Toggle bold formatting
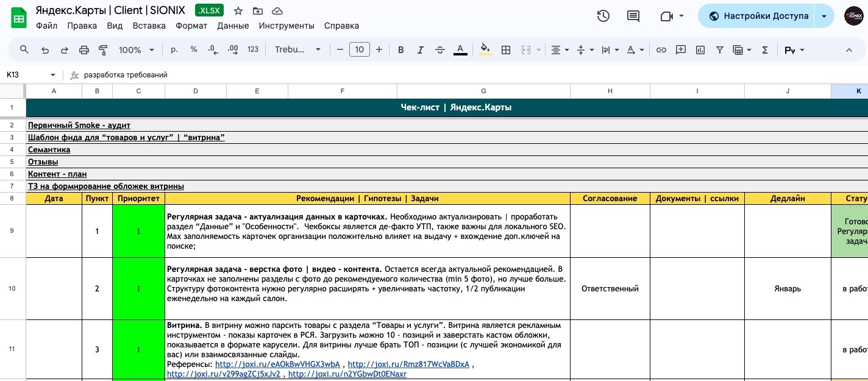This screenshot has width=868, height=381. (x=400, y=50)
